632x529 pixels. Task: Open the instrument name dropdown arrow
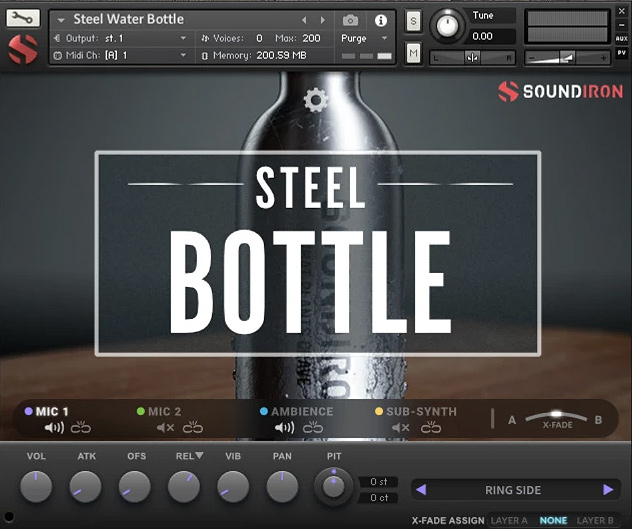(61, 20)
